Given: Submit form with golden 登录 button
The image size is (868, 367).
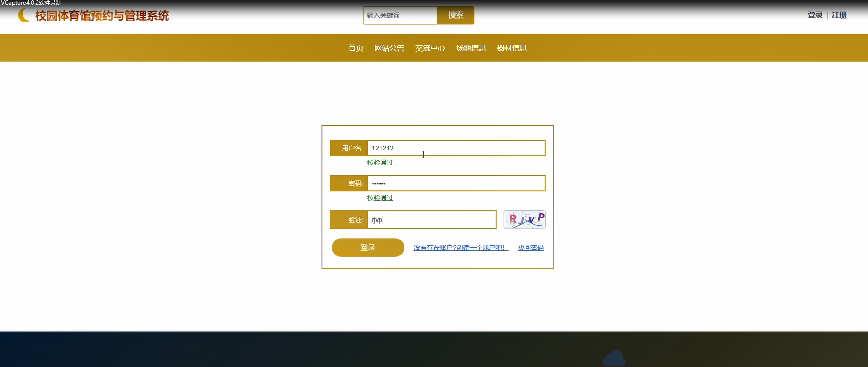Looking at the screenshot, I should [368, 247].
